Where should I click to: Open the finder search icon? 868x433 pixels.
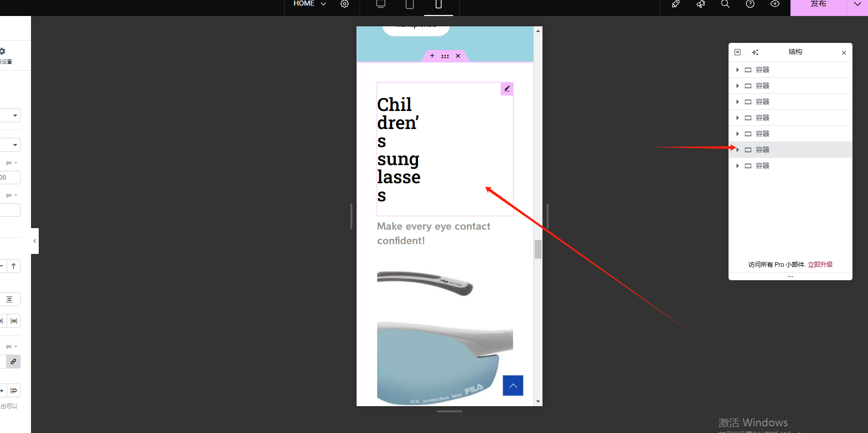tap(725, 4)
